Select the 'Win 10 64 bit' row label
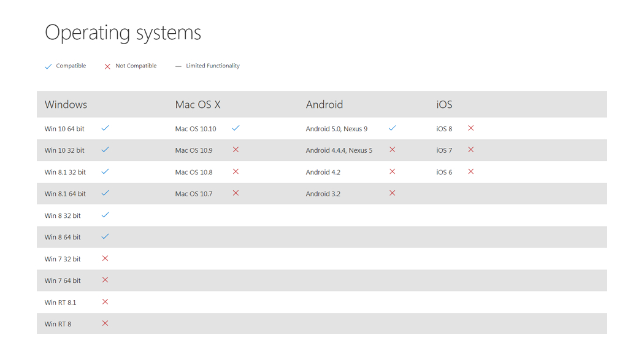Screen dimensions: 644x351 coord(64,129)
